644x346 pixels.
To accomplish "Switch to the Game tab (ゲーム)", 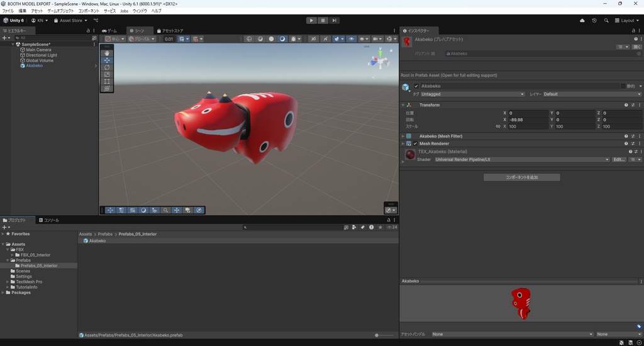I will point(109,31).
